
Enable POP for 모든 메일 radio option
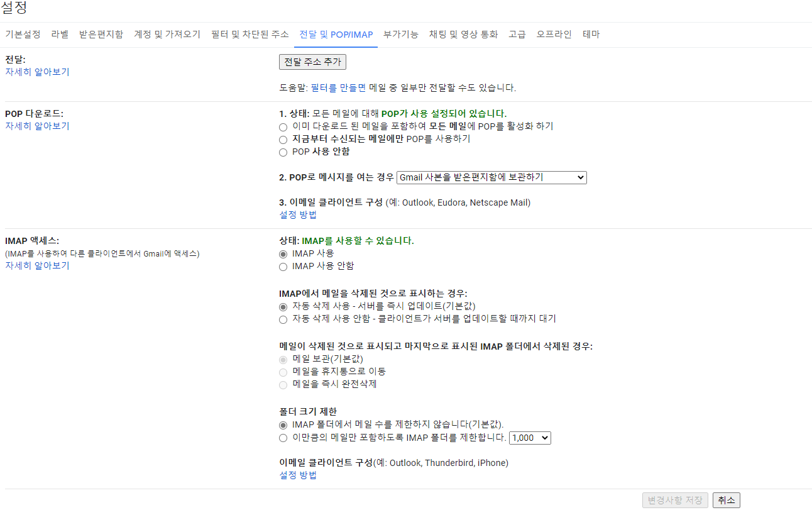point(283,126)
